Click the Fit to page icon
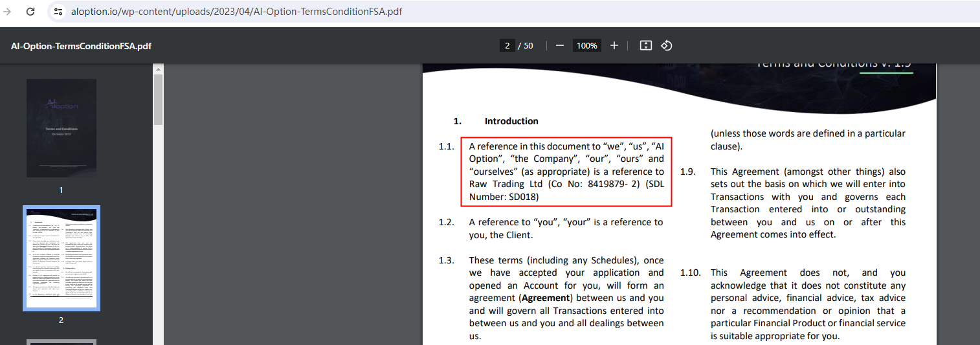The width and height of the screenshot is (980, 345). (645, 45)
